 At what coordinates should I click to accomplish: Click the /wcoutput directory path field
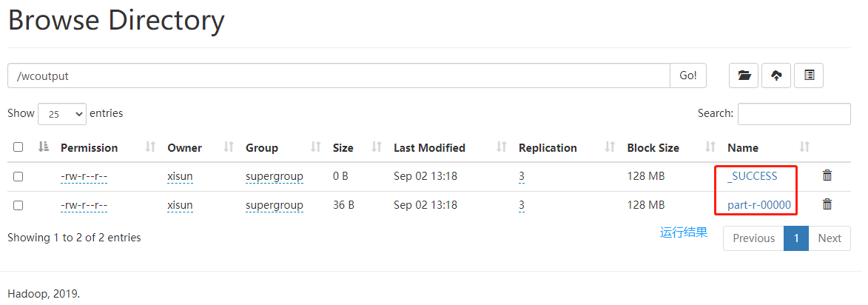tap(339, 76)
